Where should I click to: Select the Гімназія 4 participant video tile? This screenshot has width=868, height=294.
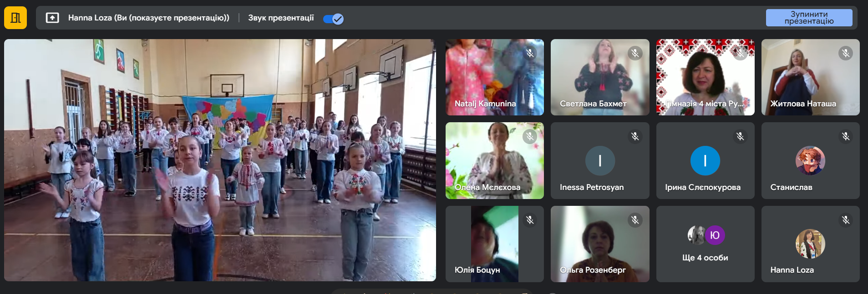tap(705, 77)
